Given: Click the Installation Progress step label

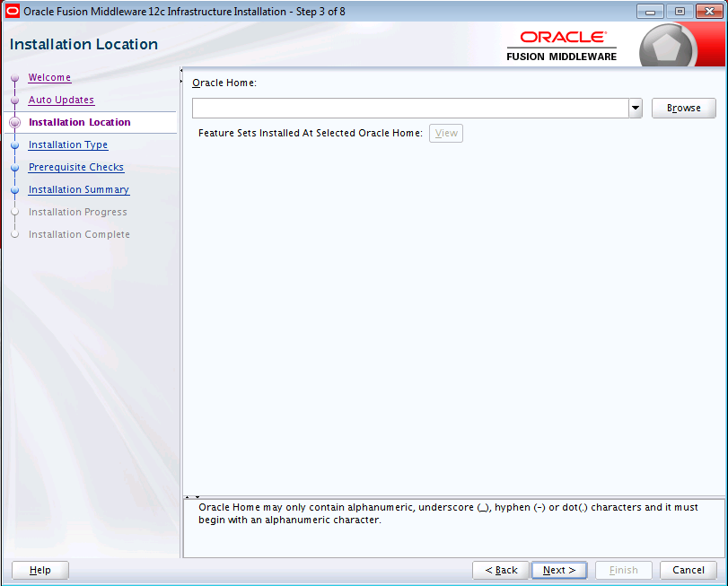Looking at the screenshot, I should [x=77, y=212].
